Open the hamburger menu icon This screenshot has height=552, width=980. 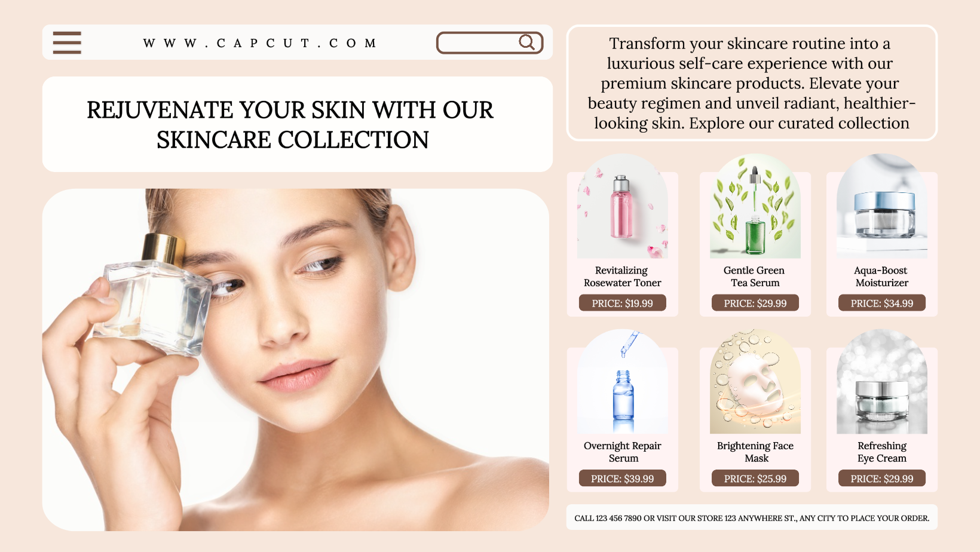(x=67, y=43)
